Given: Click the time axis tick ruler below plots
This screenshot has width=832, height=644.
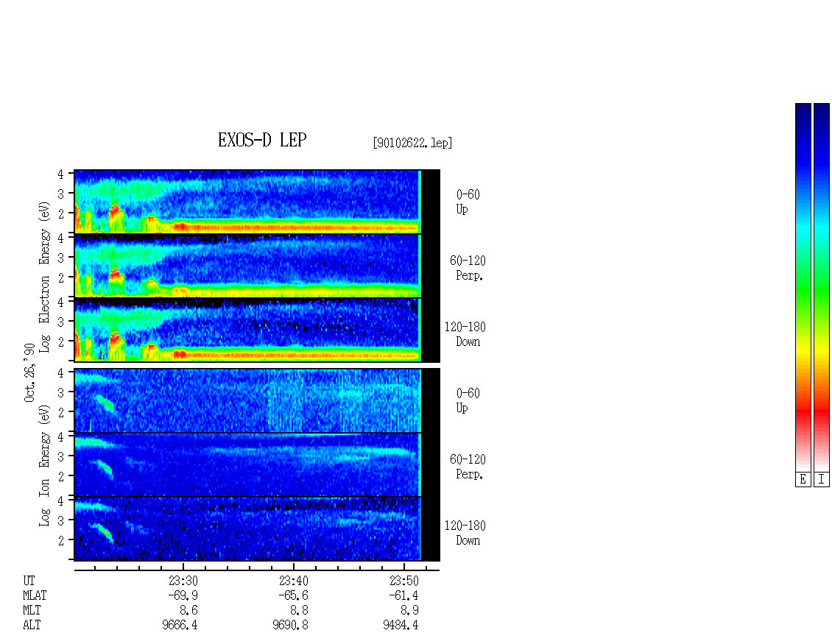Looking at the screenshot, I should (258, 568).
